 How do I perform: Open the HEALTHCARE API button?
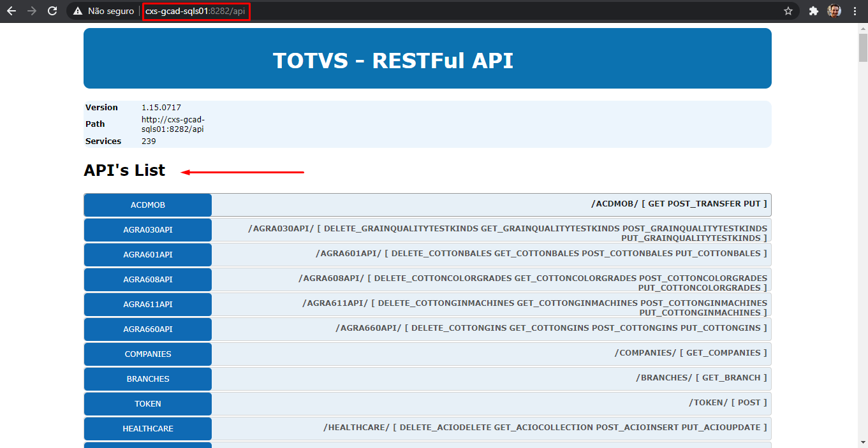click(148, 429)
